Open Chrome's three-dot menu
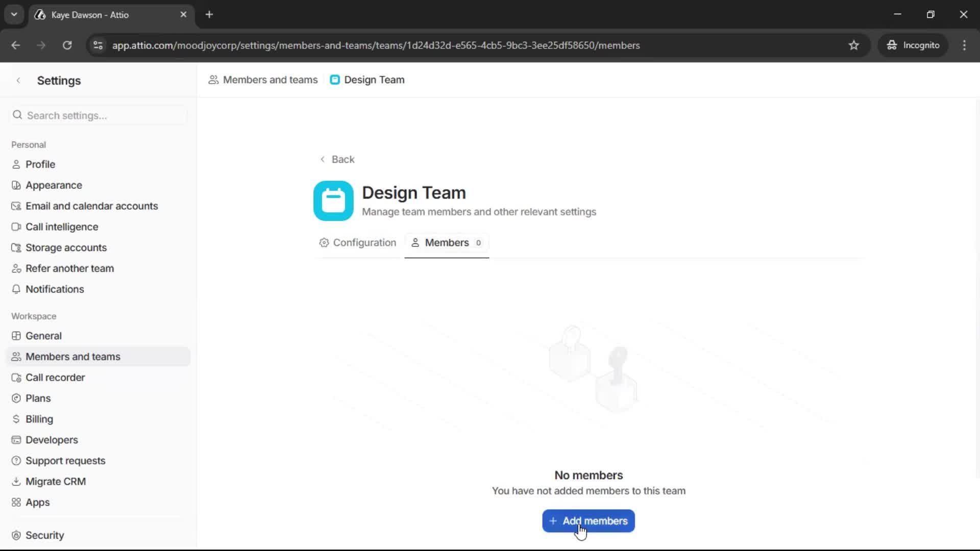The width and height of the screenshot is (980, 551). coord(964,45)
